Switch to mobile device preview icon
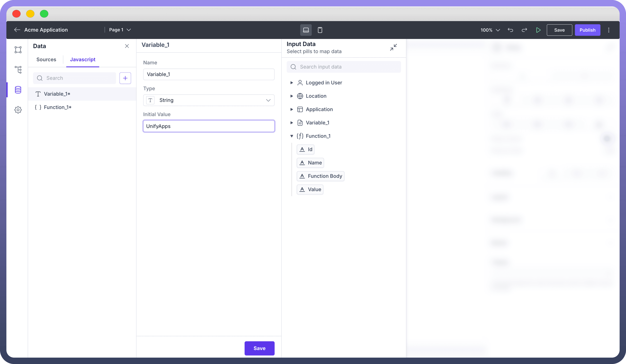The height and width of the screenshot is (364, 626). (320, 30)
